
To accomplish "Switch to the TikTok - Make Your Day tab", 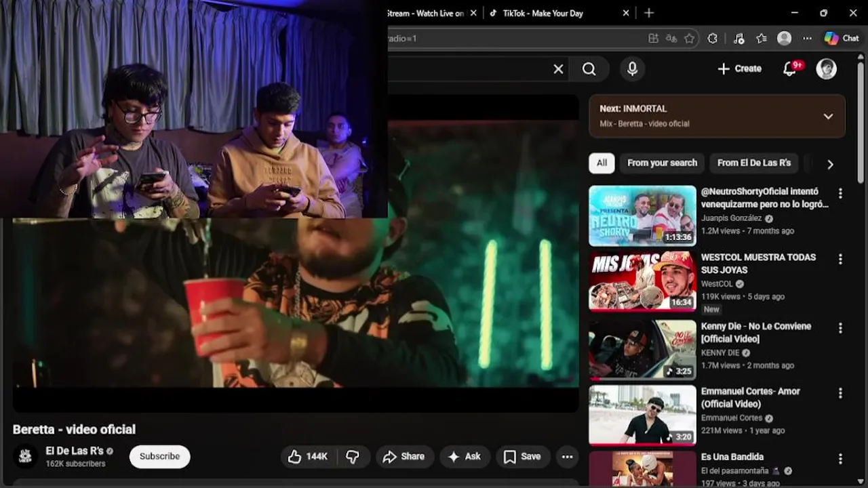I will (542, 13).
